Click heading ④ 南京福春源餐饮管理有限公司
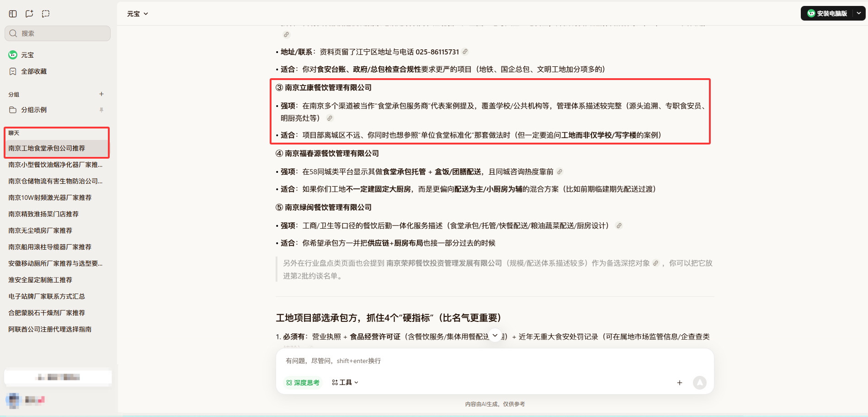This screenshot has height=417, width=868. coord(327,154)
